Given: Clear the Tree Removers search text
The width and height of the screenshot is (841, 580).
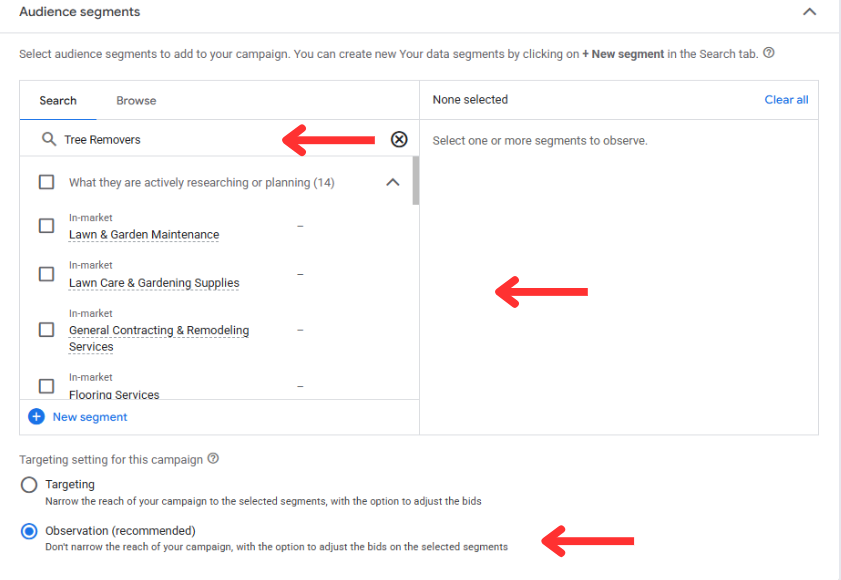Looking at the screenshot, I should click(399, 140).
